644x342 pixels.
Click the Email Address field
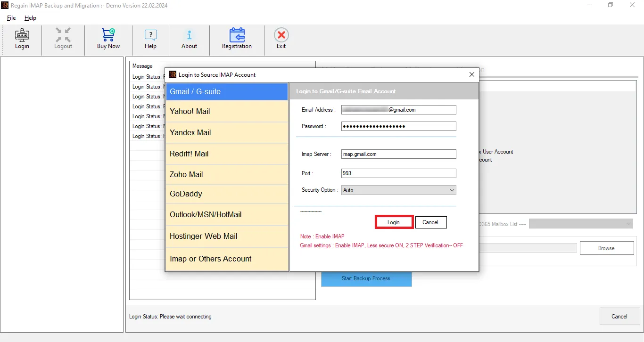(x=398, y=110)
